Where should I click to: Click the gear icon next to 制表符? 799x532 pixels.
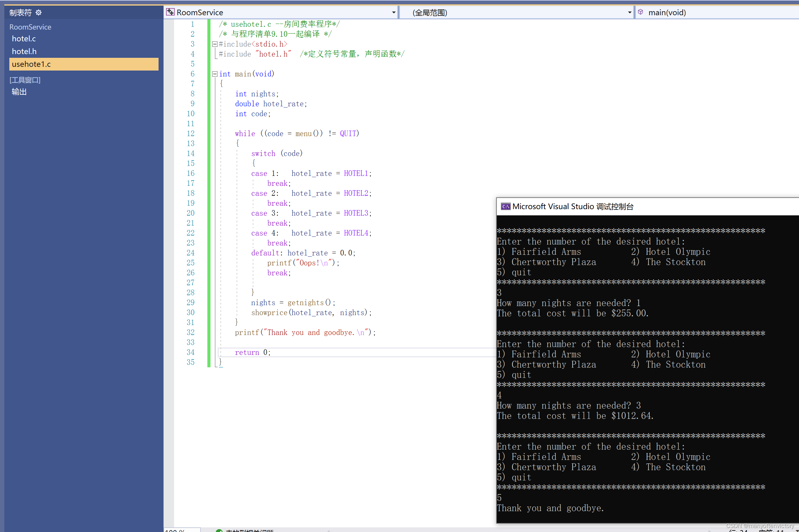pyautogui.click(x=39, y=12)
